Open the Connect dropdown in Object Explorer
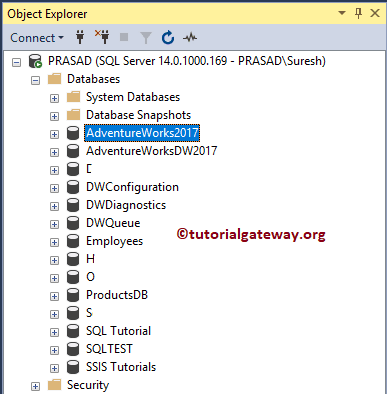The image size is (387, 394). click(37, 38)
